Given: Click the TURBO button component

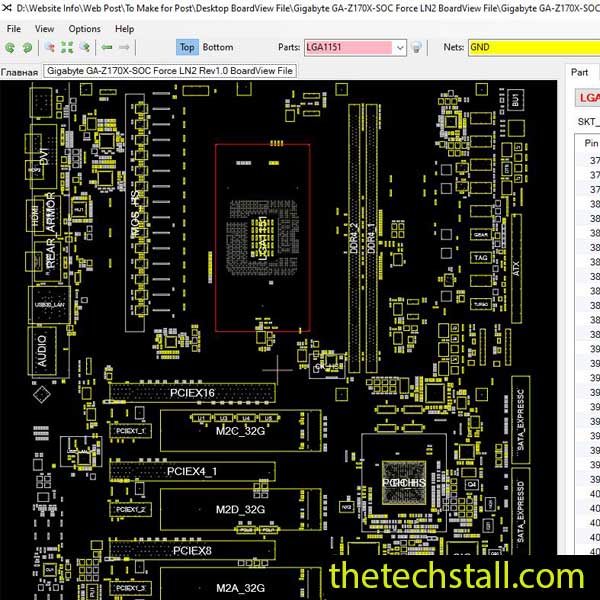Looking at the screenshot, I should tap(481, 304).
